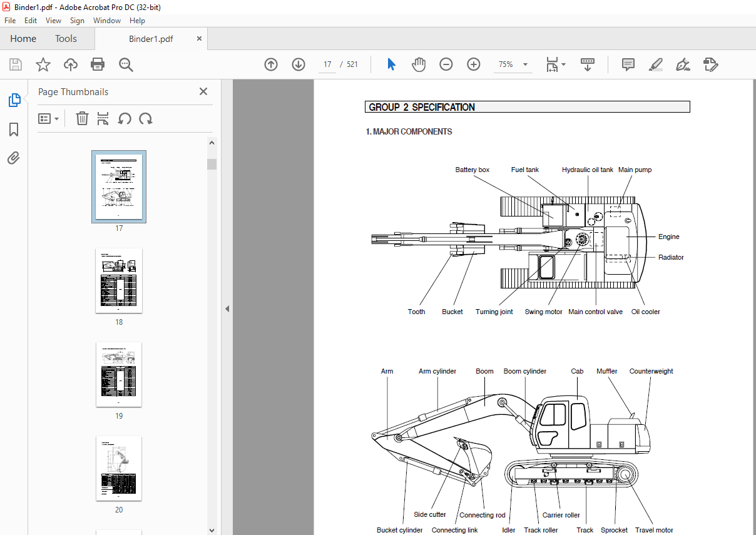The width and height of the screenshot is (756, 535).
Task: Select the Binder1.pdf document tab
Action: [x=151, y=39]
